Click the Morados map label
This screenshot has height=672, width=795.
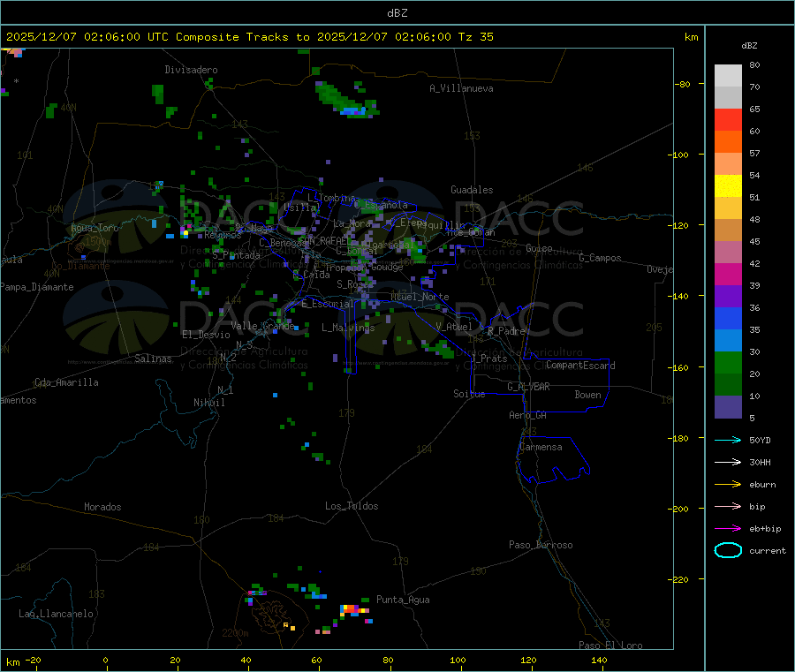(x=103, y=507)
